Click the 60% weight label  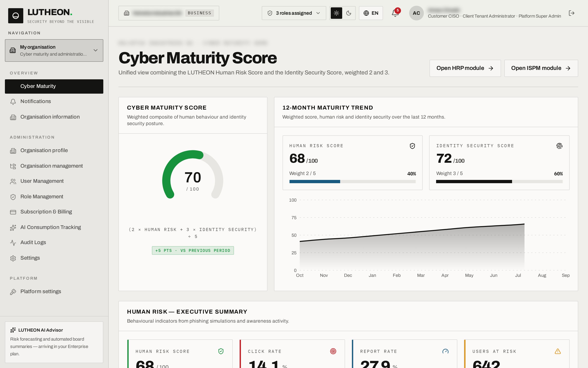click(x=558, y=174)
